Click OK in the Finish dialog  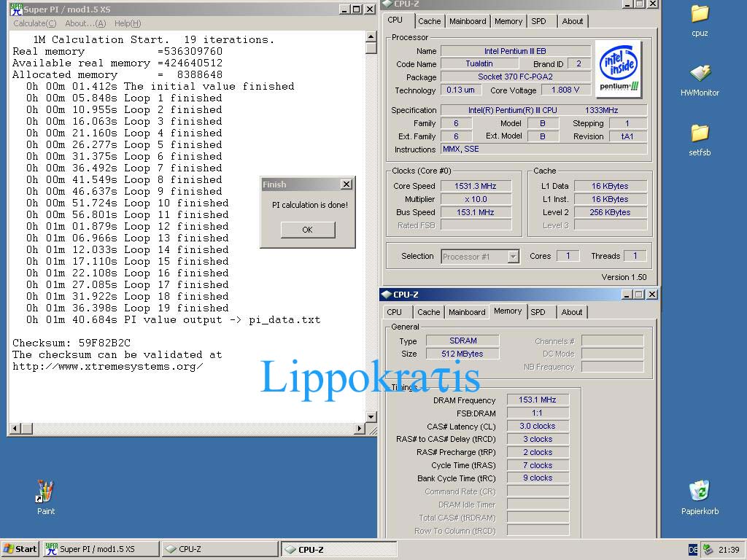click(308, 230)
